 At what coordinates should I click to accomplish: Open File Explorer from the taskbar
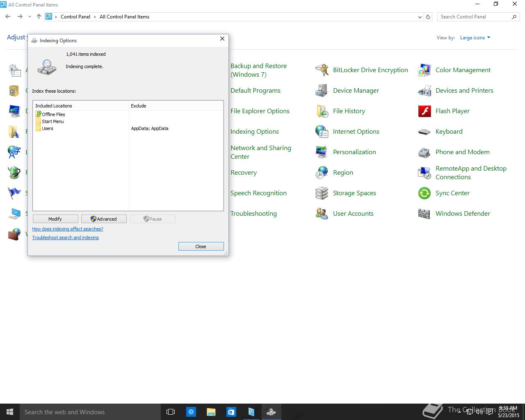(x=211, y=412)
